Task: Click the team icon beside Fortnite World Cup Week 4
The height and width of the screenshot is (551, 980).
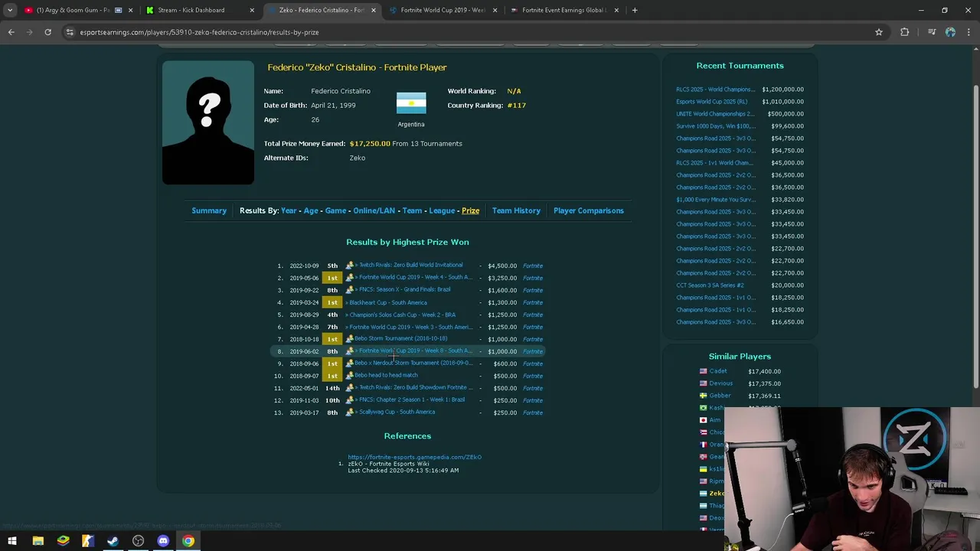Action: click(x=349, y=278)
